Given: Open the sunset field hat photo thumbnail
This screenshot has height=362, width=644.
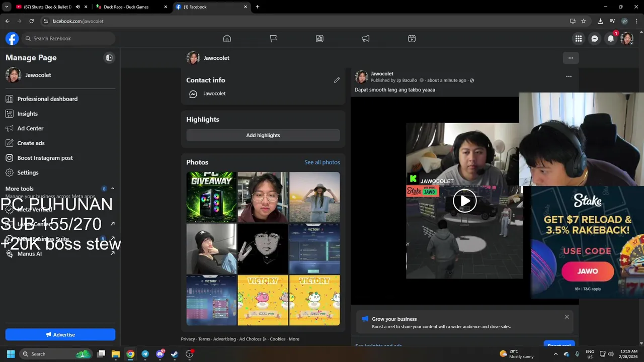Looking at the screenshot, I should (314, 197).
